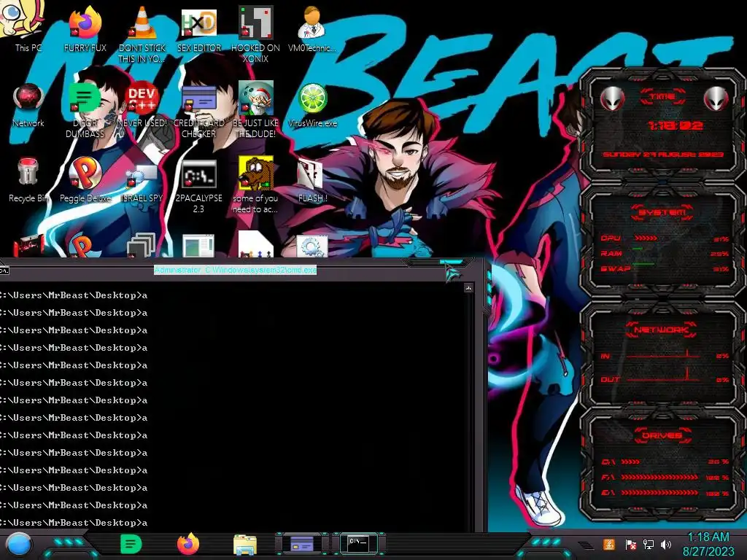Open File Explorer from the taskbar
The image size is (747, 560).
(x=245, y=545)
